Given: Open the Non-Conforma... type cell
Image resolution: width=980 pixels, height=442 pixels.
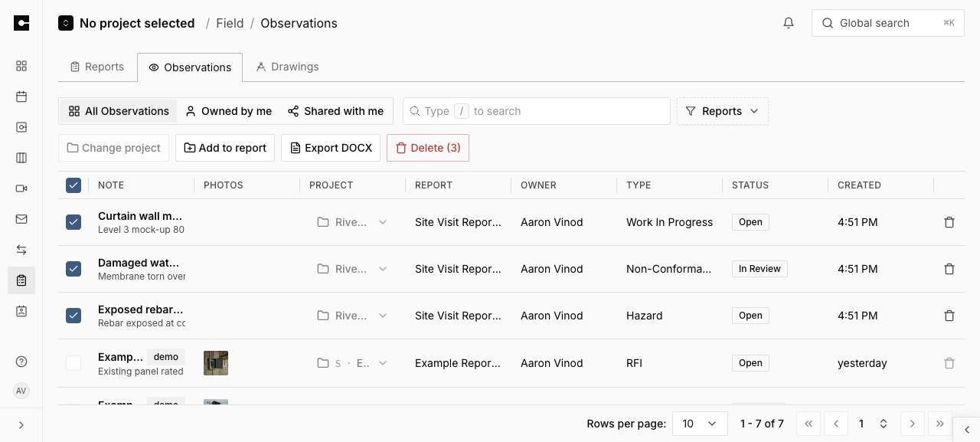Looking at the screenshot, I should [669, 269].
